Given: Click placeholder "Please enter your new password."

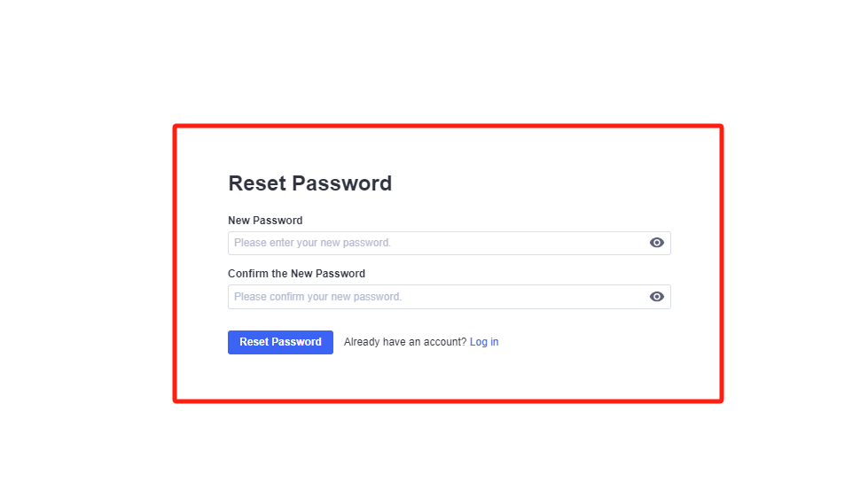Looking at the screenshot, I should 312,243.
